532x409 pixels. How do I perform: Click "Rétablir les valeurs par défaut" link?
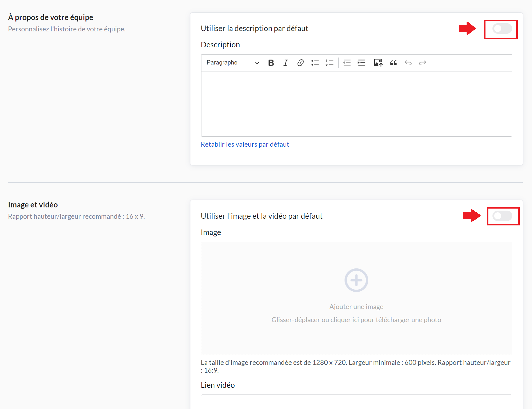tap(245, 144)
